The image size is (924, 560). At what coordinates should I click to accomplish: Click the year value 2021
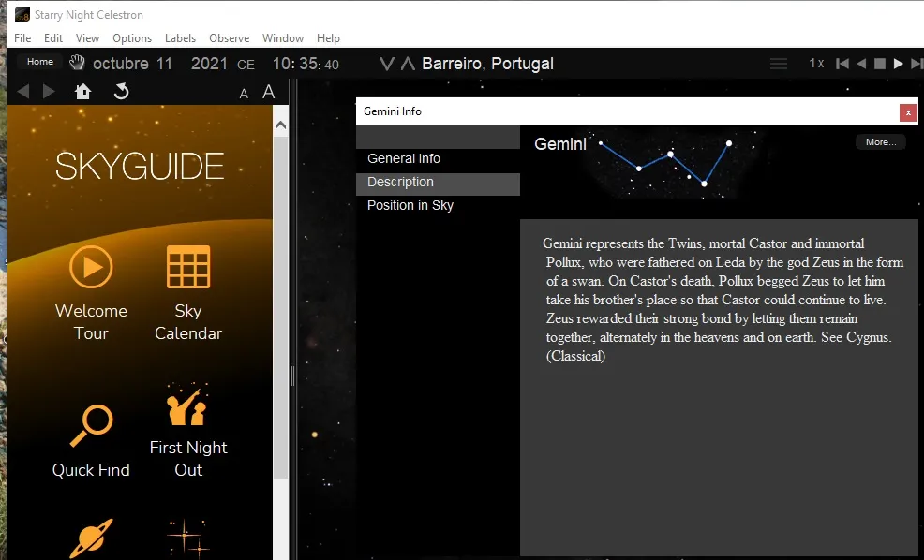(209, 64)
